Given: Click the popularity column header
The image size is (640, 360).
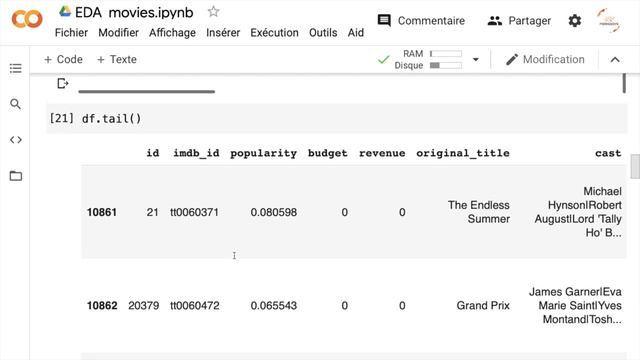Looking at the screenshot, I should (x=263, y=153).
